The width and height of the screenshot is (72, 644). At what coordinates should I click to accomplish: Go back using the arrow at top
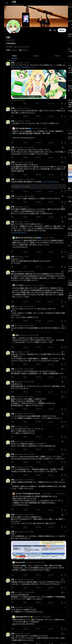click(x=7, y=3)
